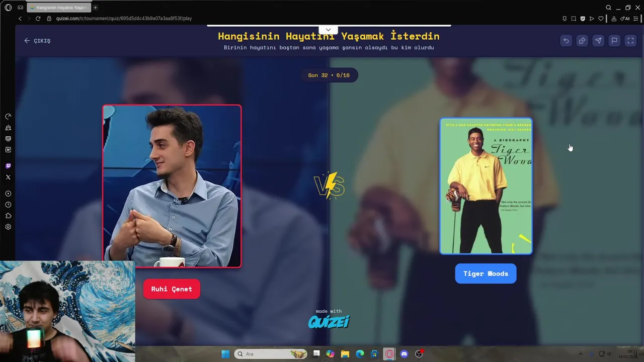Viewport: 644px width, 362px height.
Task: Switch to the Hangisinin Hayatını Yaşamak tab
Action: point(58,8)
